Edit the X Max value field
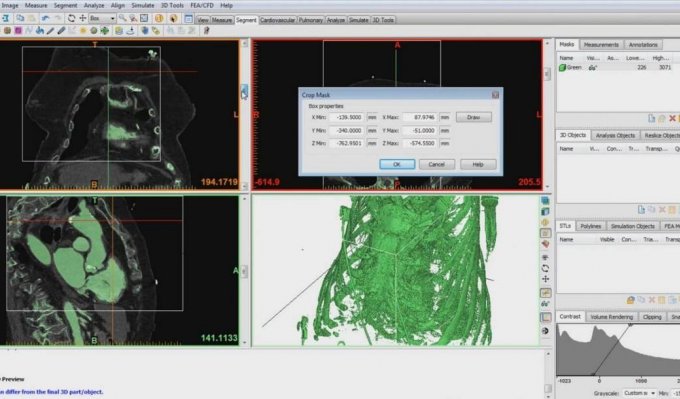680x399 pixels. 420,118
